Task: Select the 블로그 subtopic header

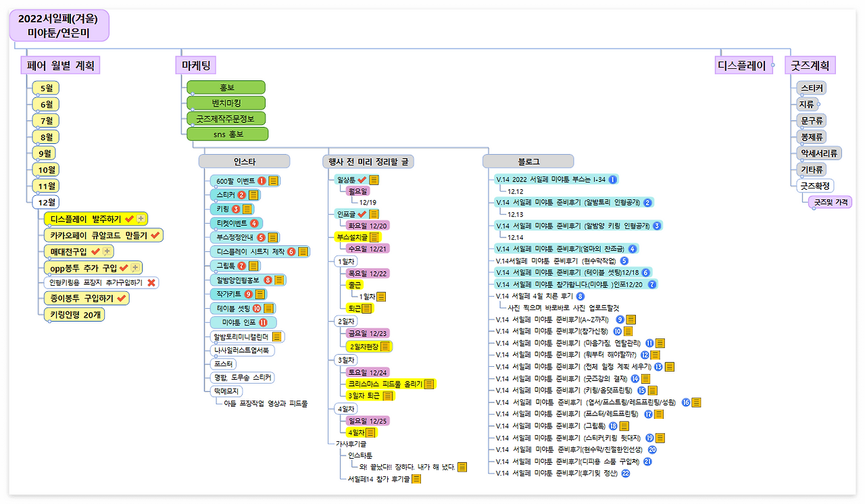Action: 528,161
